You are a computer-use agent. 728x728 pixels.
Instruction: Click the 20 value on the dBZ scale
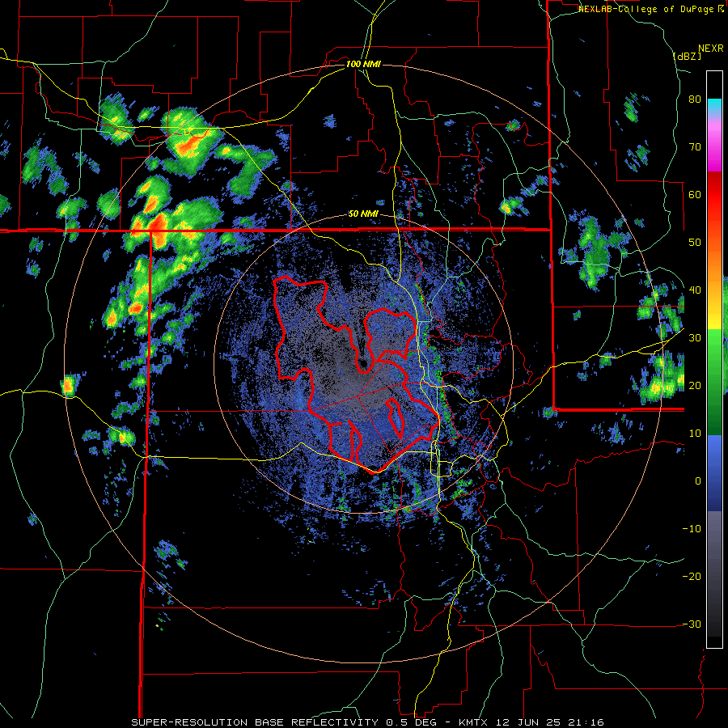coord(695,385)
